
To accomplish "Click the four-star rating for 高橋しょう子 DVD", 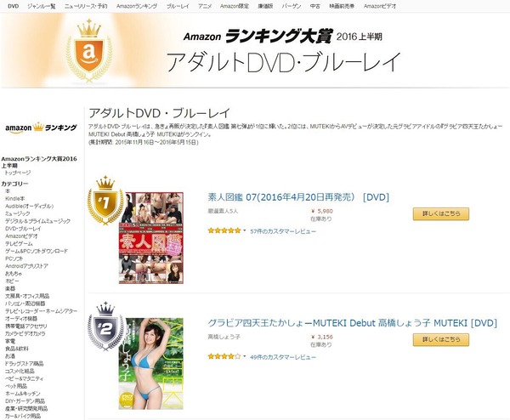I will click(224, 356).
